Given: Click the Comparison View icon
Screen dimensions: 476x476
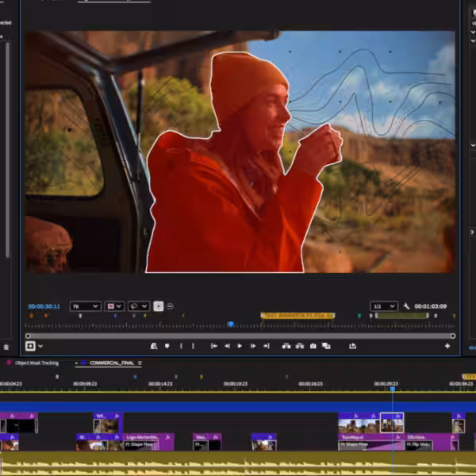Looking at the screenshot, I should point(326,346).
